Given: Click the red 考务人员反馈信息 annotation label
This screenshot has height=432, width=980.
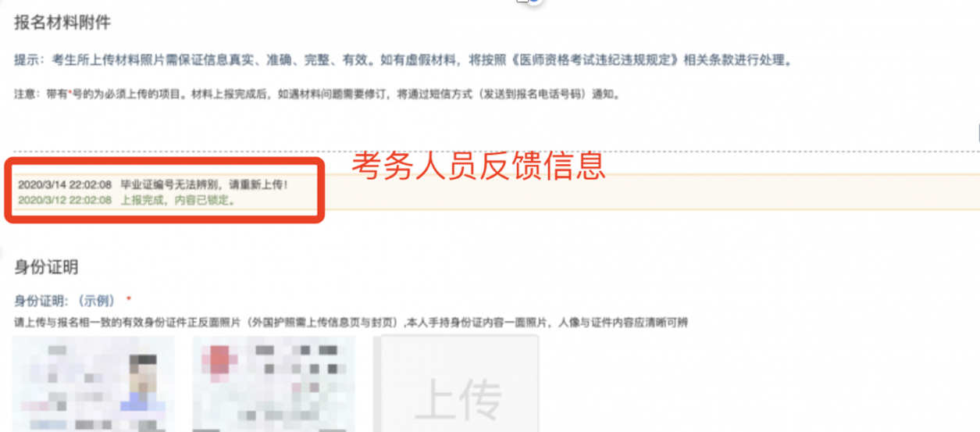Looking at the screenshot, I should [478, 165].
